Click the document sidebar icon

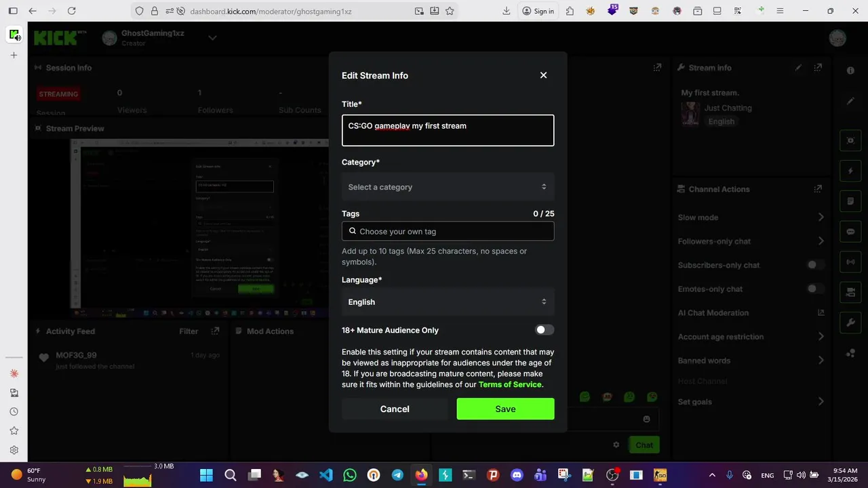[850, 201]
